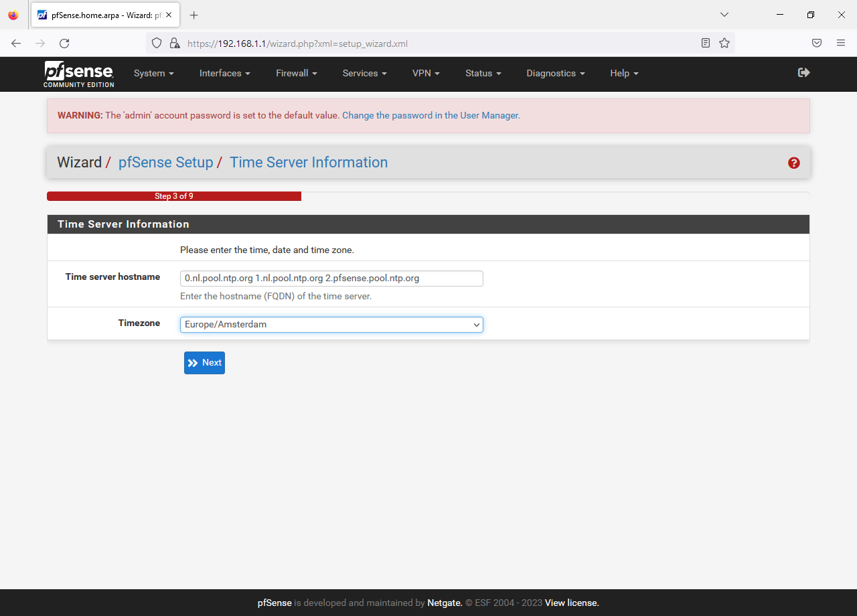Open the Firewall menu
The height and width of the screenshot is (616, 857).
[297, 74]
